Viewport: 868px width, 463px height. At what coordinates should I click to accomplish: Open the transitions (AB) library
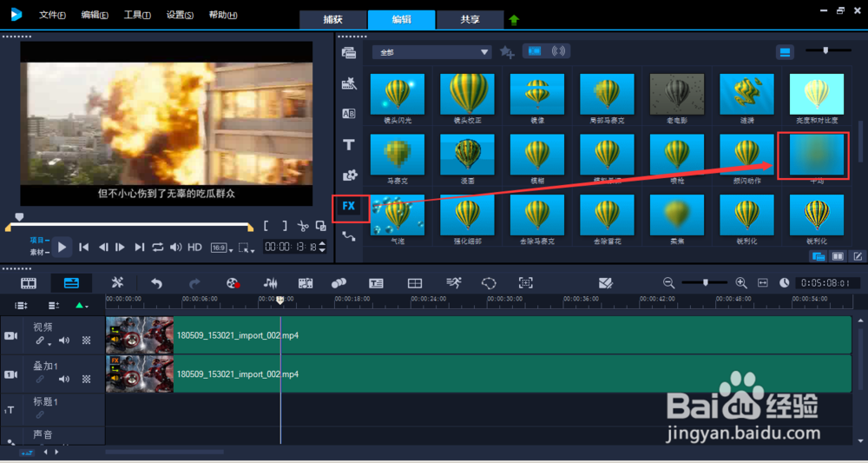pyautogui.click(x=349, y=114)
